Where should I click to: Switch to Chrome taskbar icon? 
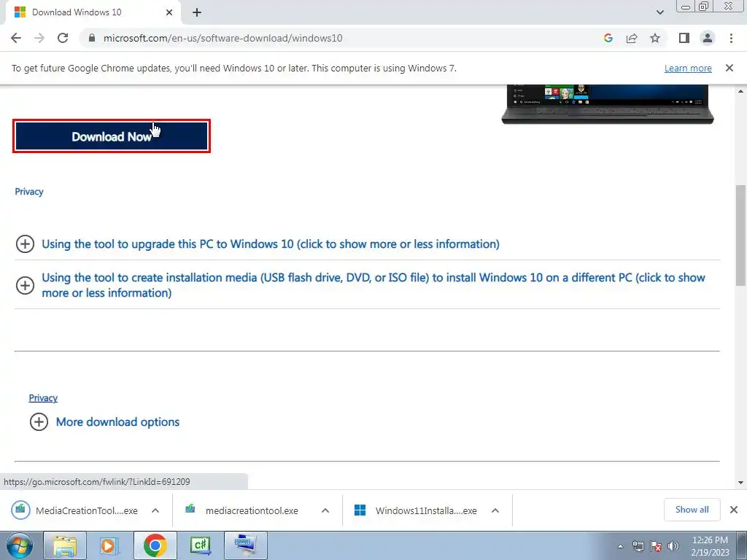[155, 545]
